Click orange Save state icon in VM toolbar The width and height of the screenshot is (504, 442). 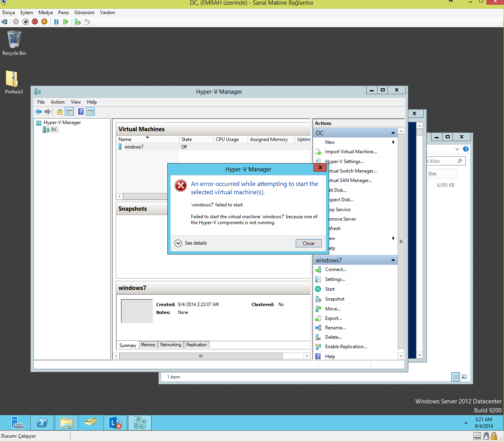coord(44,22)
